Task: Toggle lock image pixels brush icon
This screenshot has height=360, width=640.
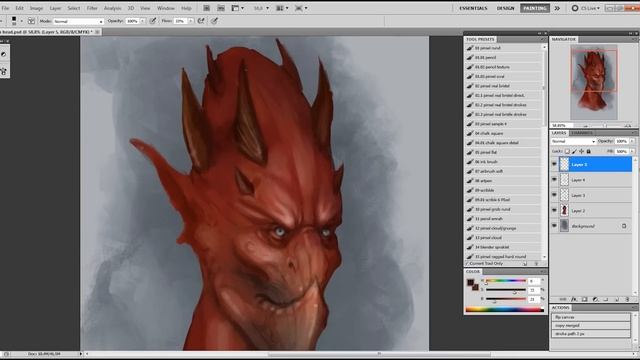Action: click(x=574, y=151)
